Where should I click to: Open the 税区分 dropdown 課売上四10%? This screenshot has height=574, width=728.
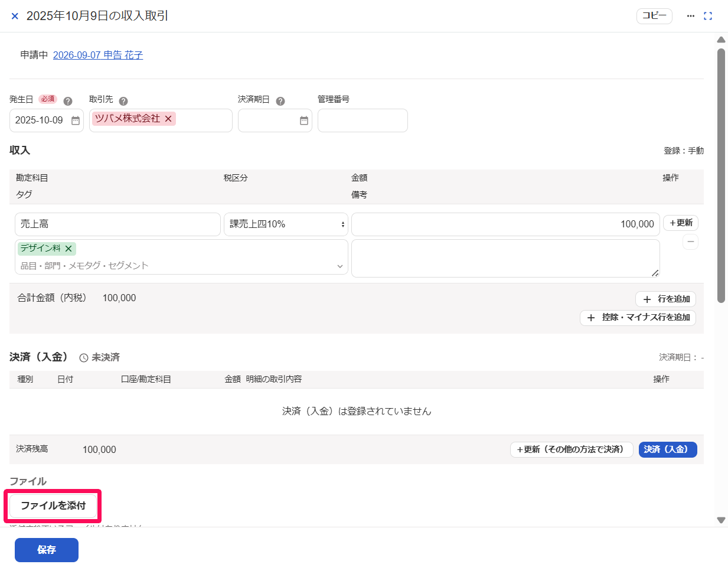pyautogui.click(x=286, y=224)
